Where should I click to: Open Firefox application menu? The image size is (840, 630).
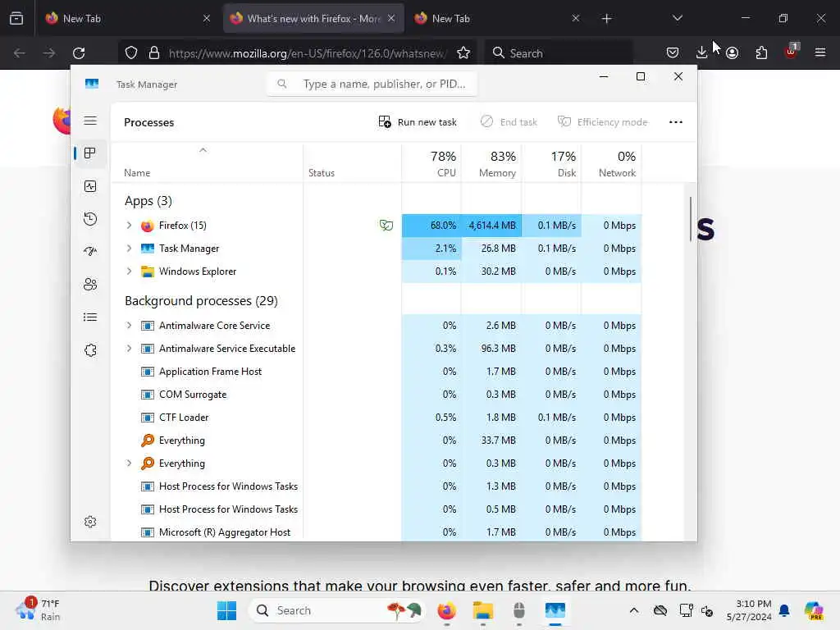pyautogui.click(x=820, y=52)
